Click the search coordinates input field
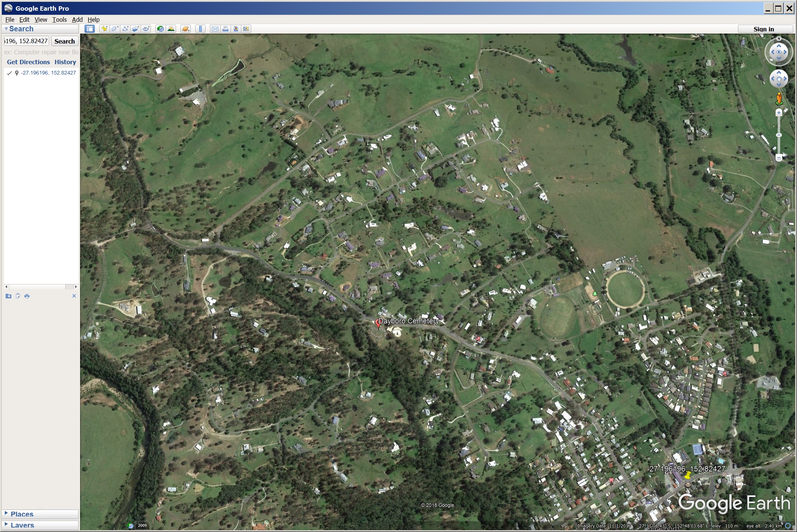 (26, 41)
